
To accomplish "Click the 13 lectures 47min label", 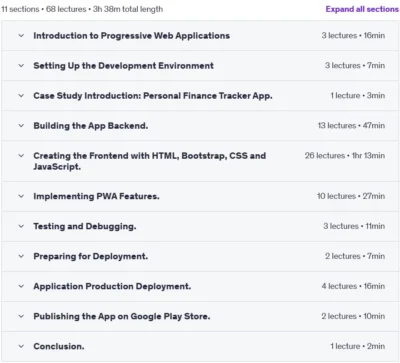I will (x=351, y=126).
